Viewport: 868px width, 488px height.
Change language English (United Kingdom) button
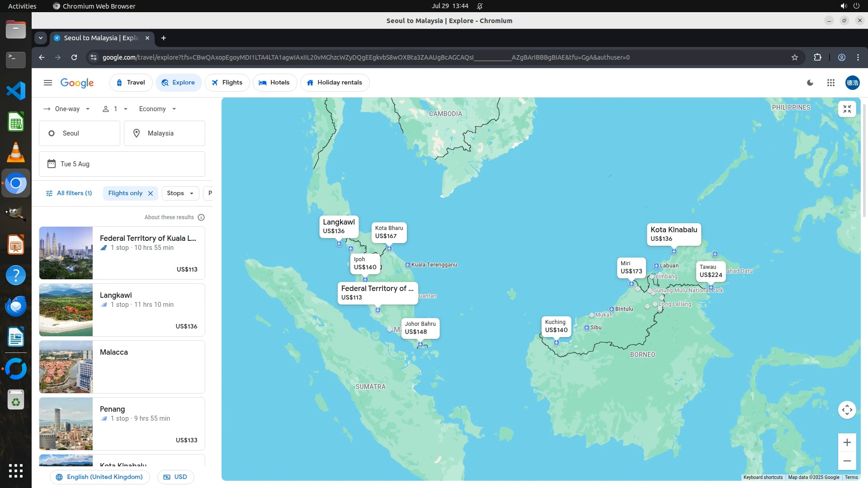pyautogui.click(x=100, y=477)
